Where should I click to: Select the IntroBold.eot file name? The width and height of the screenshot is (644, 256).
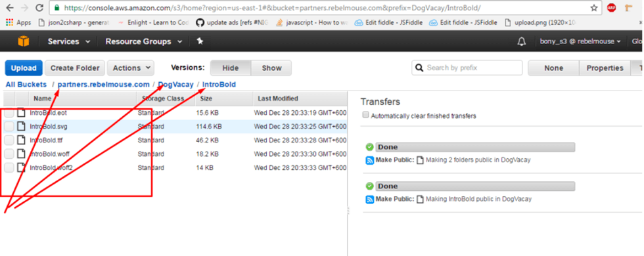48,113
